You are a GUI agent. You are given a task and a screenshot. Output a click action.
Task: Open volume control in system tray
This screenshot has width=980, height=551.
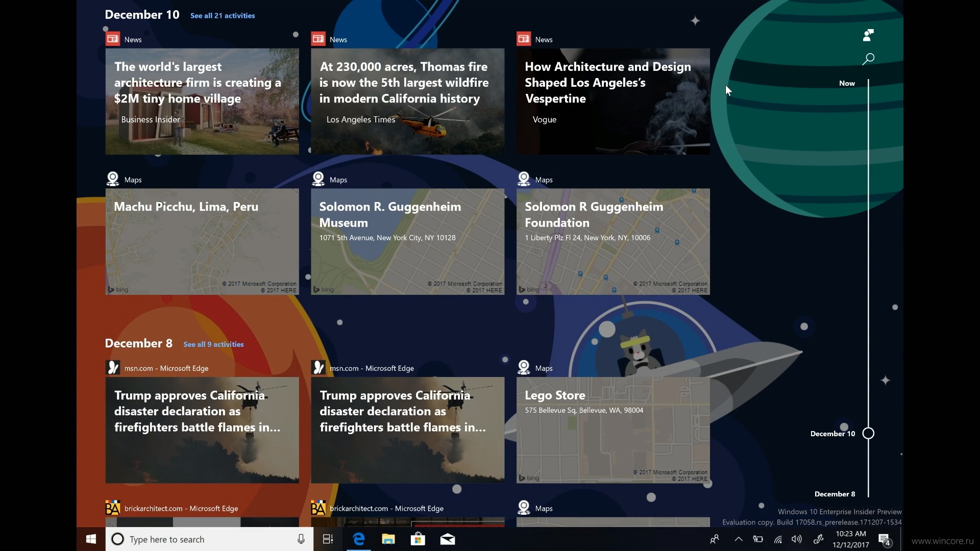tap(796, 539)
